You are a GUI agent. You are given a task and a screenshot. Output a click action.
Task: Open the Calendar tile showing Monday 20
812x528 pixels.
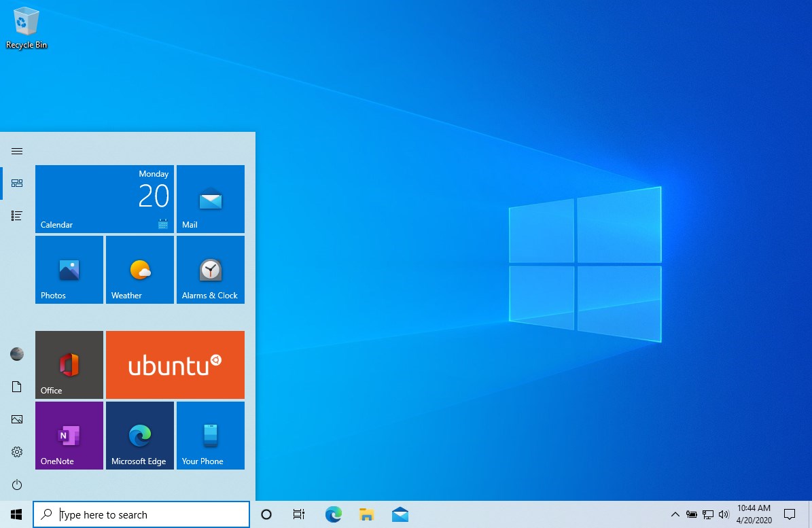(x=104, y=198)
